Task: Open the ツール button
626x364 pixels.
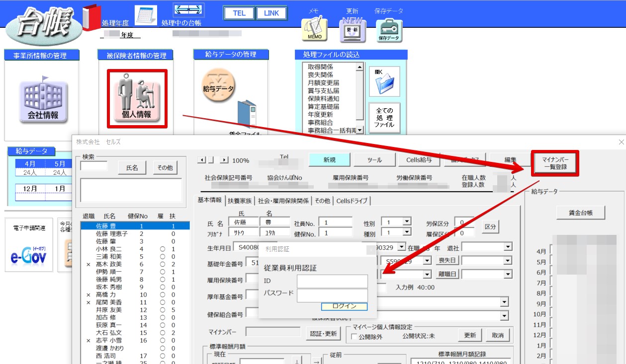Action: pyautogui.click(x=374, y=160)
